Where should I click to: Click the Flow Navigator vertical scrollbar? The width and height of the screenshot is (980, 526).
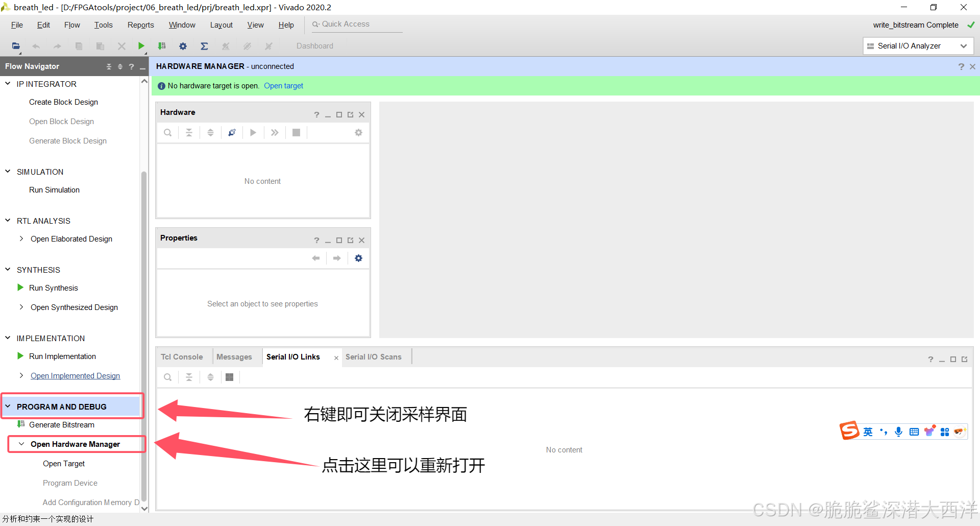(x=144, y=337)
